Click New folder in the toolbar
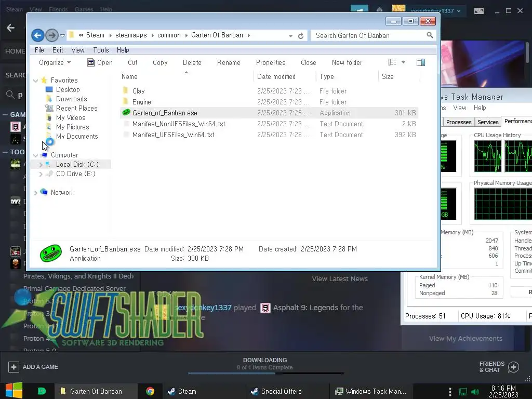This screenshot has width=532, height=399. pos(347,62)
